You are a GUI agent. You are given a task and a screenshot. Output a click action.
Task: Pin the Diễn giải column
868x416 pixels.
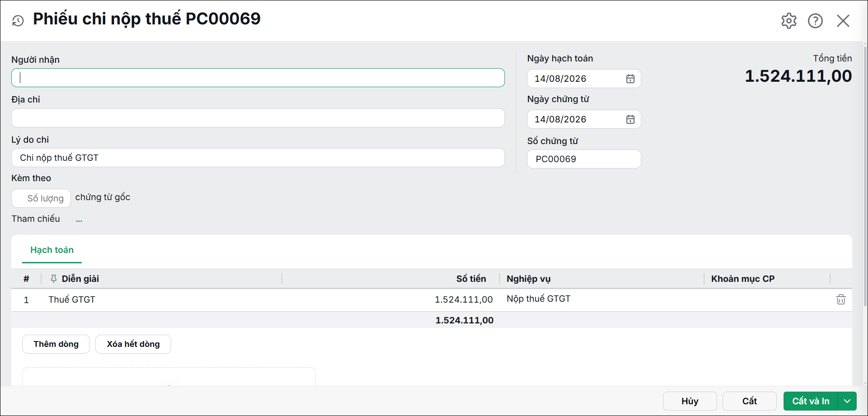coord(54,279)
